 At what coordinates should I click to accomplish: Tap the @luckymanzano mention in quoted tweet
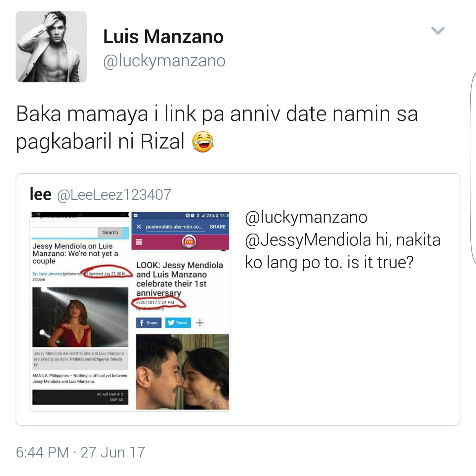click(306, 218)
